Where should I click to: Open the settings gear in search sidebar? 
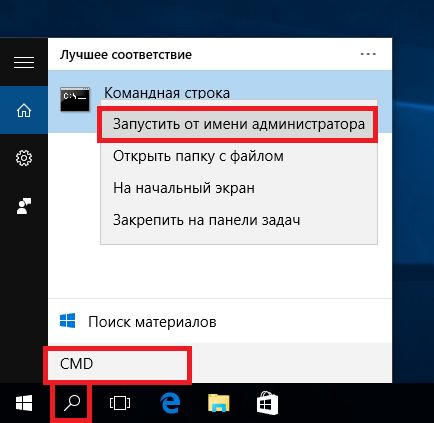click(24, 158)
